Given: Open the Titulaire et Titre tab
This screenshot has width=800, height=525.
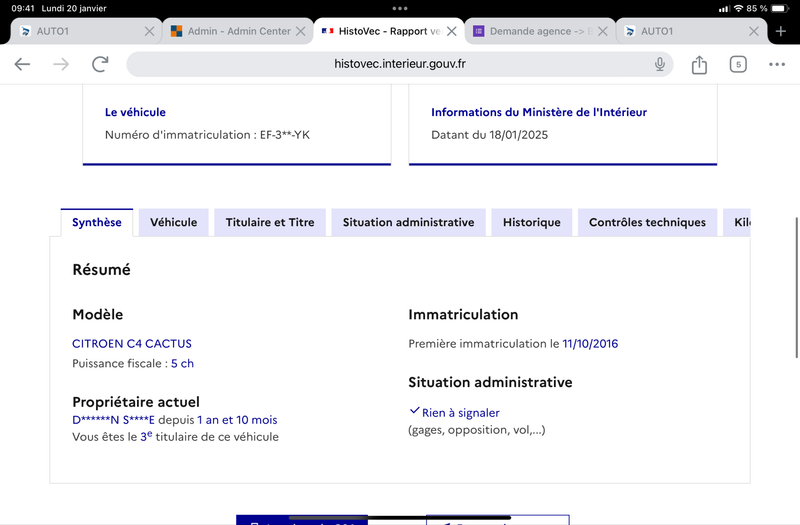Looking at the screenshot, I should (270, 222).
